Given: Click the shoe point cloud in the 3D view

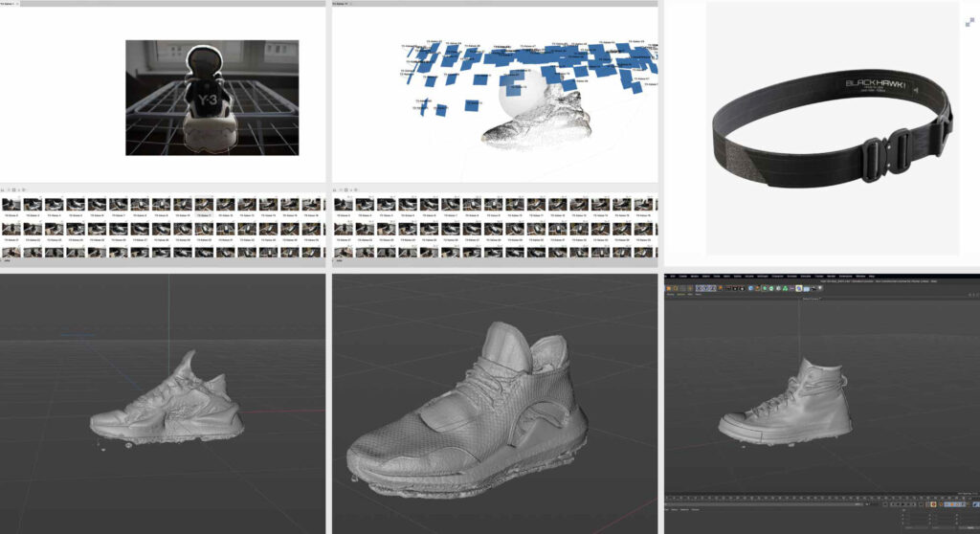Looking at the screenshot, I should pos(538,119).
